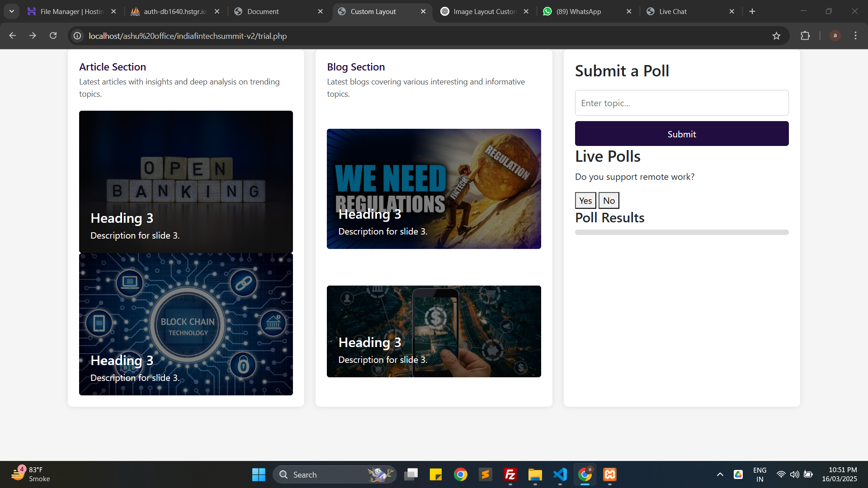Open weather widget 83°F Smoke
Image resolution: width=868 pixels, height=488 pixels.
31,474
